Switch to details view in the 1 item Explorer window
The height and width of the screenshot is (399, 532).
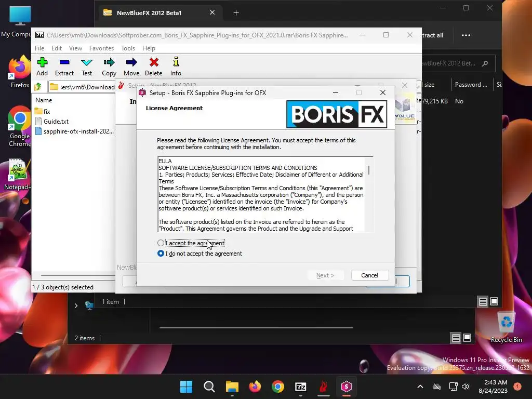tap(483, 301)
